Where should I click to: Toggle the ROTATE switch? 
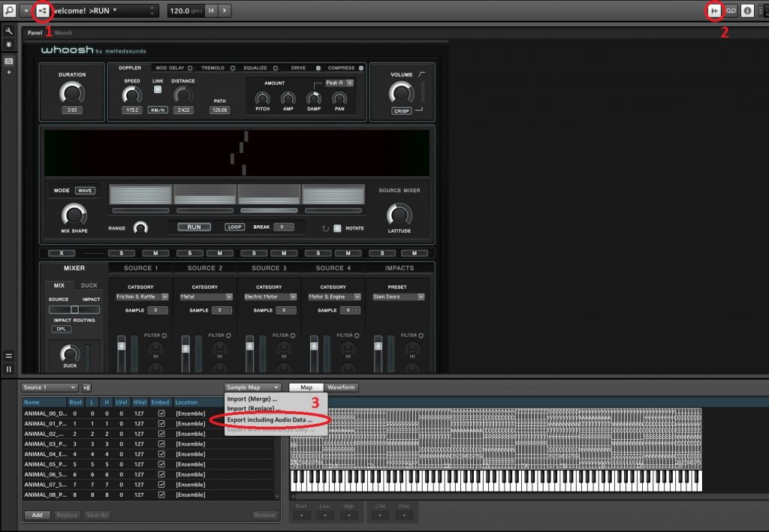coord(337,228)
